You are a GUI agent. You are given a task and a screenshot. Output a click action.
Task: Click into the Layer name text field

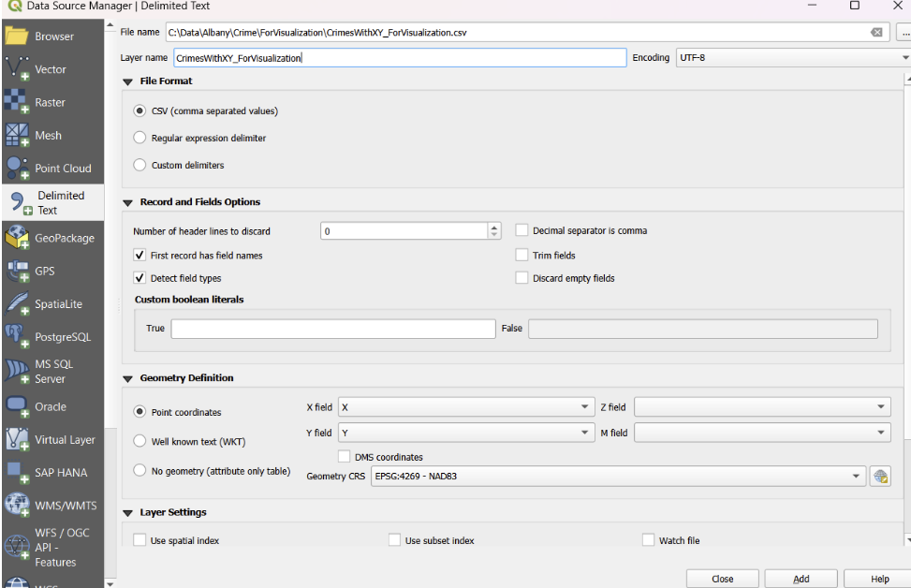pos(399,58)
